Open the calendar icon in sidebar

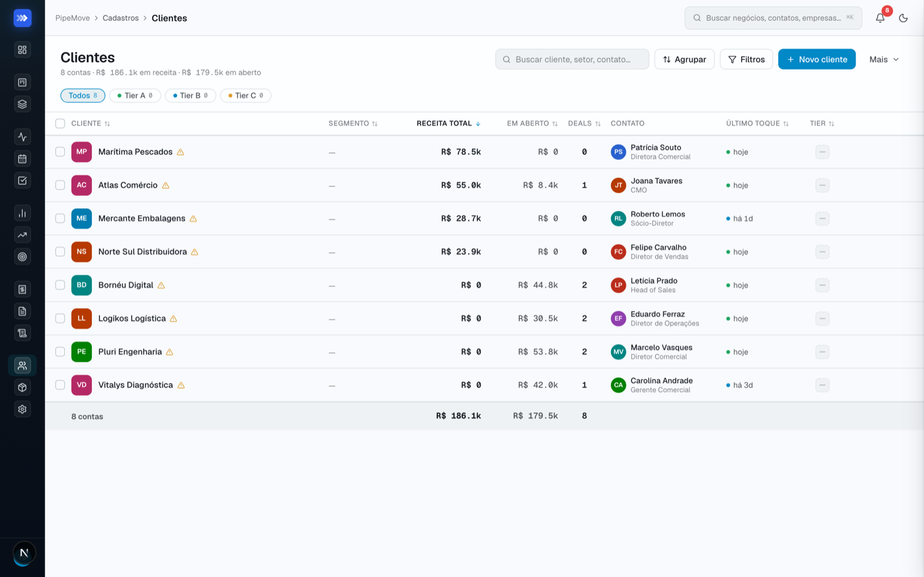coord(22,159)
